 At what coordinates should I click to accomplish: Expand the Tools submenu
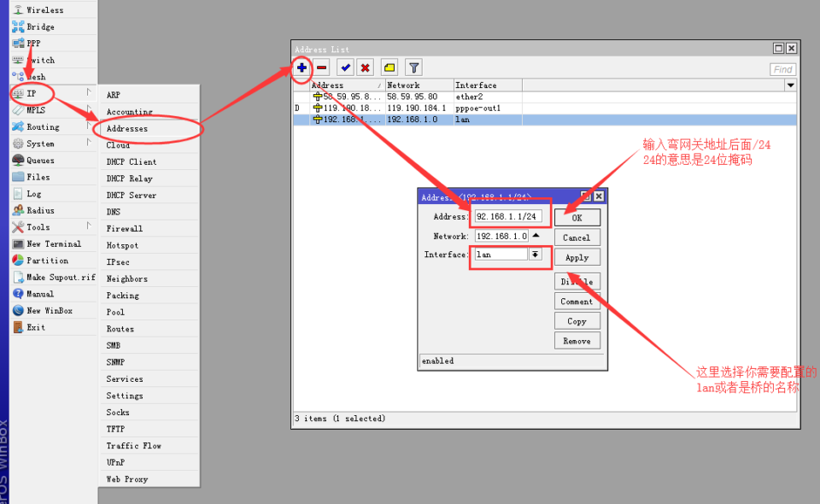click(53, 227)
